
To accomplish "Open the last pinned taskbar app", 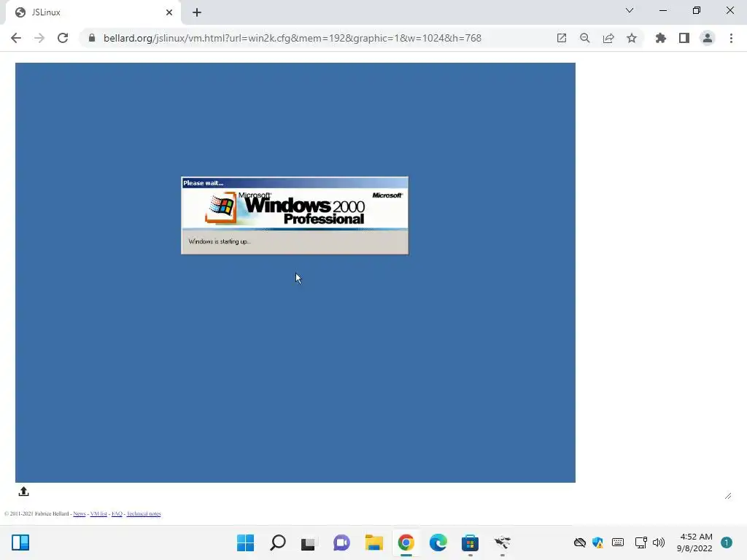I will 502,542.
